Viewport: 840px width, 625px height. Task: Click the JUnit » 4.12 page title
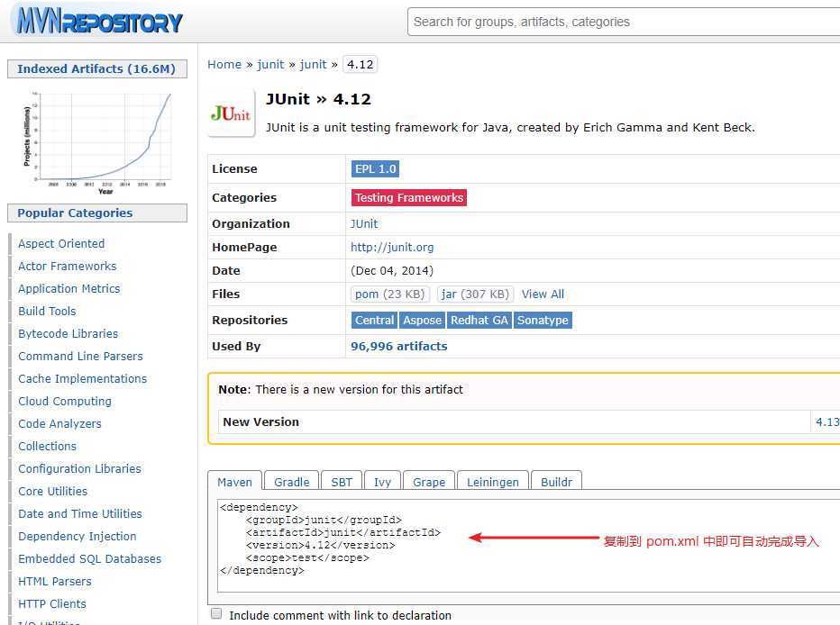coord(318,99)
